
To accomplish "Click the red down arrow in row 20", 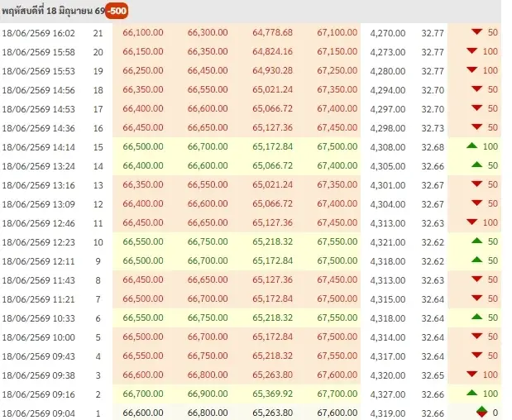I will coord(471,50).
